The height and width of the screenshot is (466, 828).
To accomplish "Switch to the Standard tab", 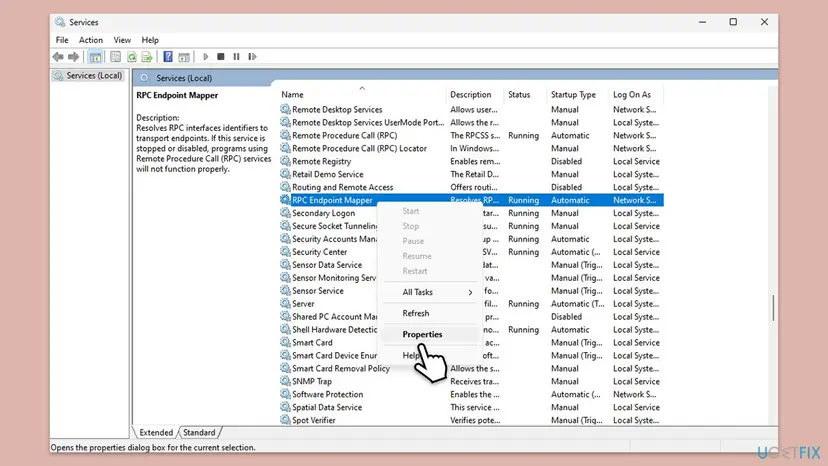I will pyautogui.click(x=199, y=432).
